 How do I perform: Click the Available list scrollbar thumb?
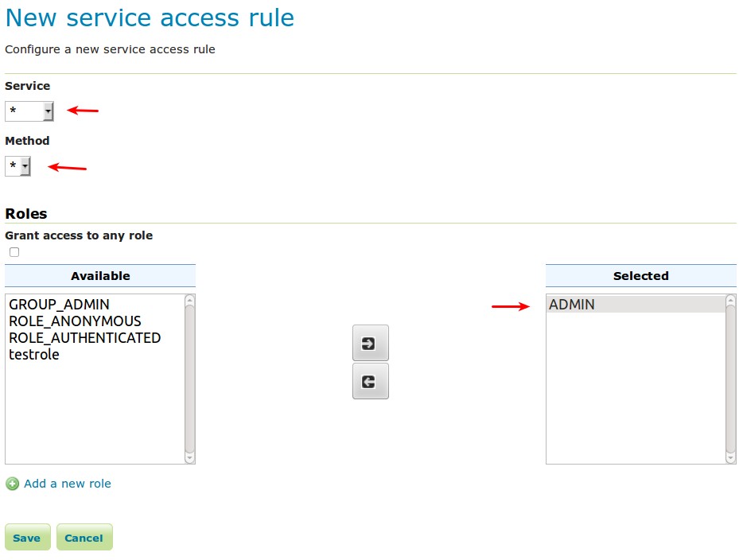tap(189, 378)
